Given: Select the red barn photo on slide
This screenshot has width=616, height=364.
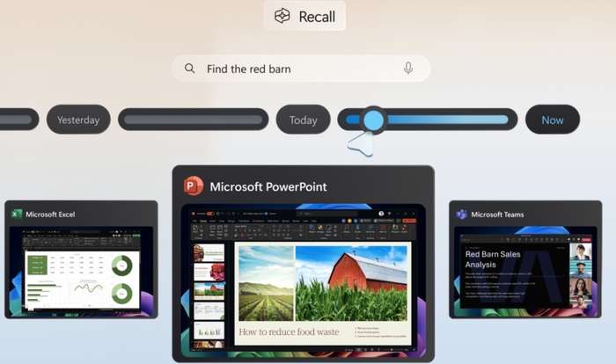Looking at the screenshot, I should (x=352, y=281).
